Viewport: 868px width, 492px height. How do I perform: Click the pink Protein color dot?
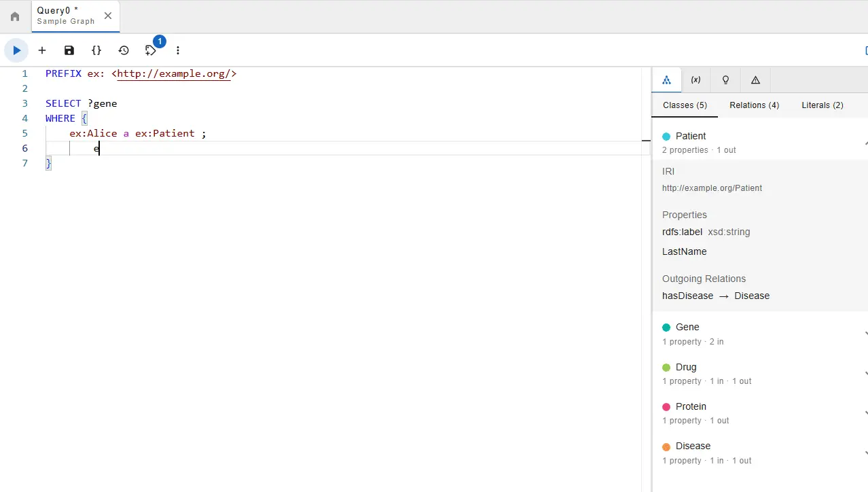tap(666, 407)
